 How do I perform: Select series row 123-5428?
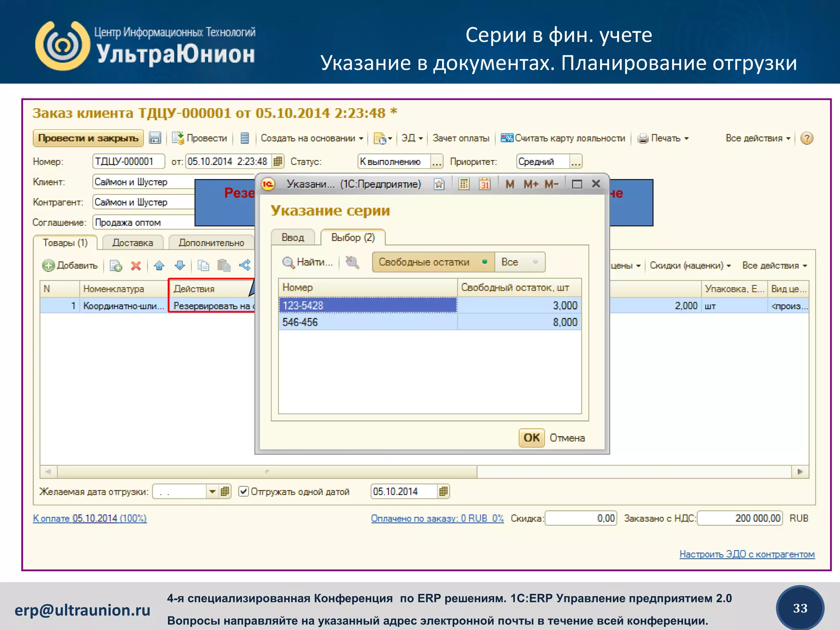coord(430,306)
